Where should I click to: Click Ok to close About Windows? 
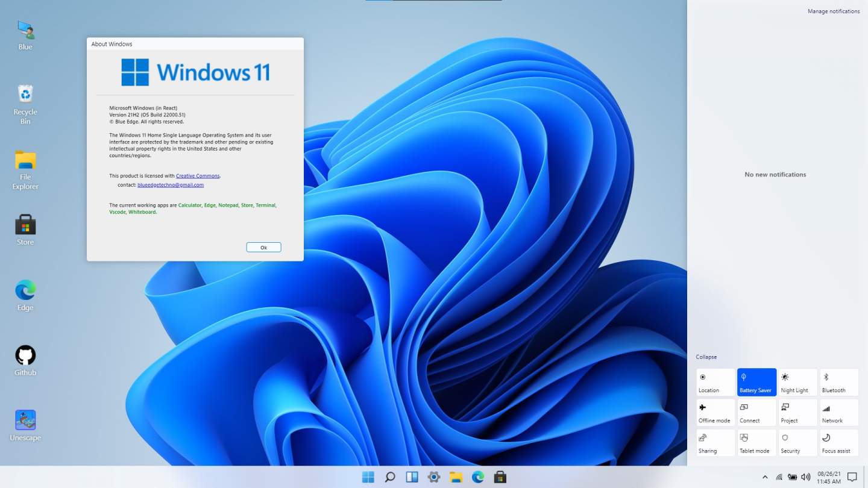(263, 247)
